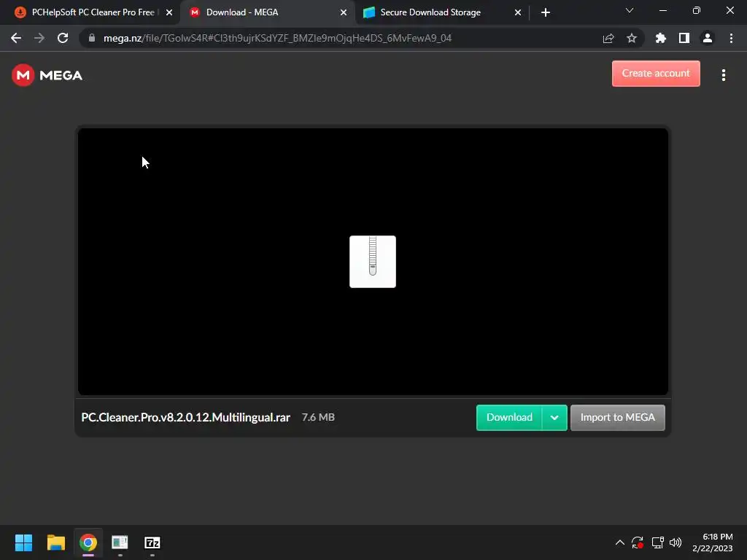Open 7-Zip from taskbar
The width and height of the screenshot is (747, 560).
coord(152,542)
